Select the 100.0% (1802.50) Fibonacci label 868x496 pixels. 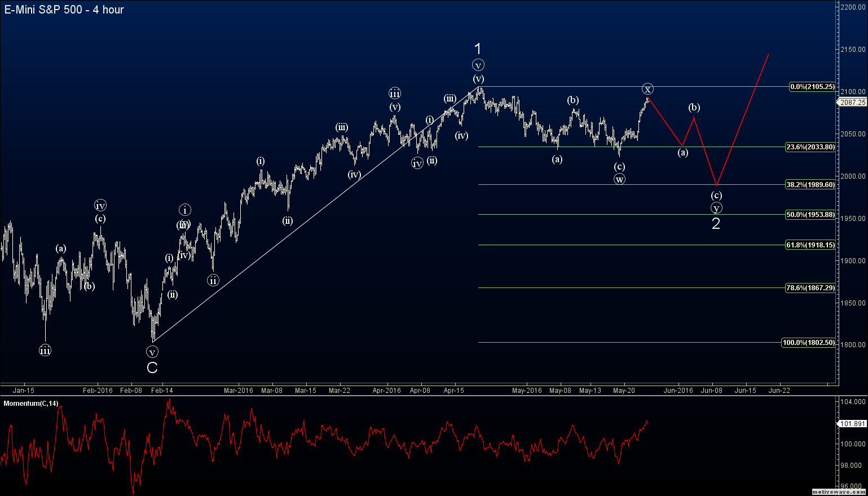click(x=810, y=342)
